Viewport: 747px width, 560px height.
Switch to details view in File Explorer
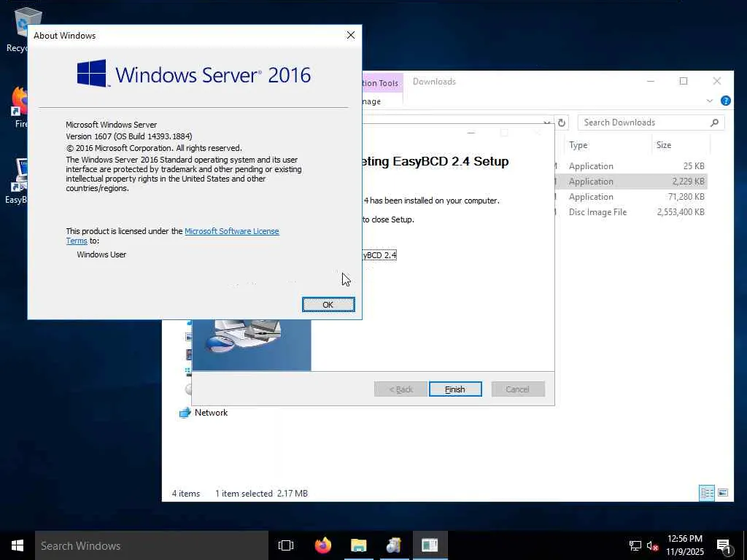706,493
